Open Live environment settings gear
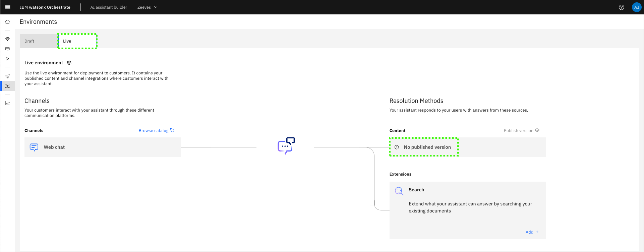 pyautogui.click(x=69, y=63)
